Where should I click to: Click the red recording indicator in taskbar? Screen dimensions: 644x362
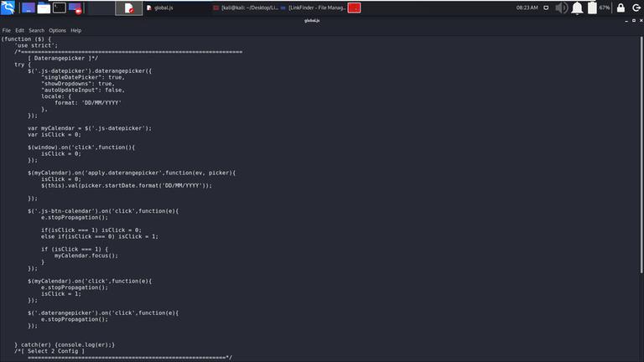coord(354,8)
